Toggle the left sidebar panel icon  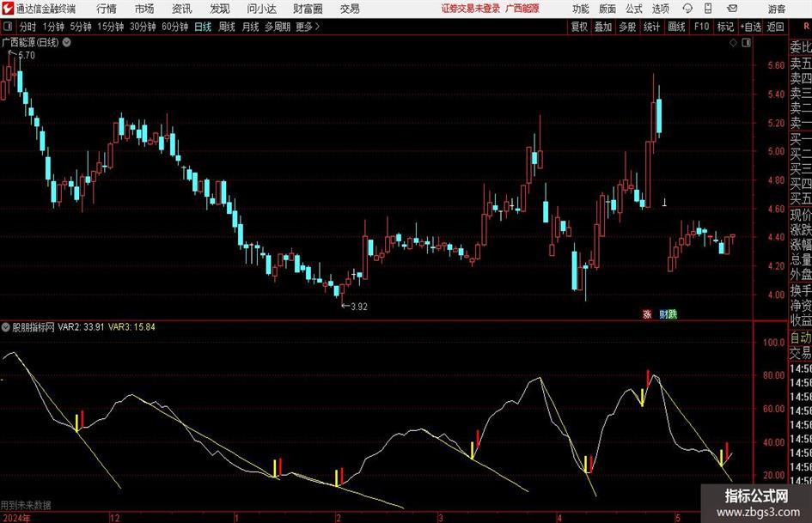8,27
